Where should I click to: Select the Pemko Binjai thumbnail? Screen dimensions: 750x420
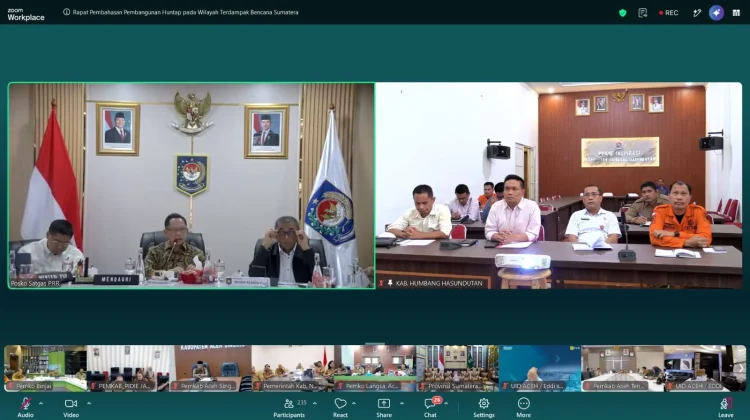[x=45, y=368]
